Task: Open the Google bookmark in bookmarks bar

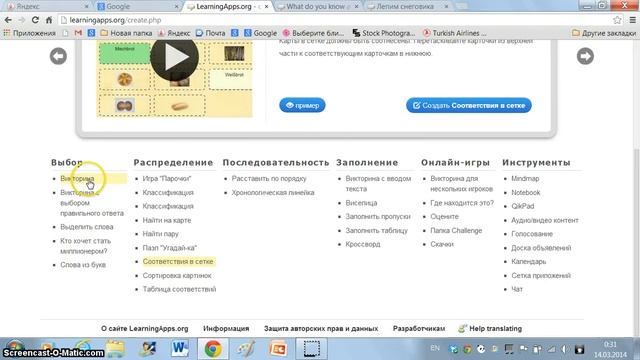Action: click(x=260, y=33)
